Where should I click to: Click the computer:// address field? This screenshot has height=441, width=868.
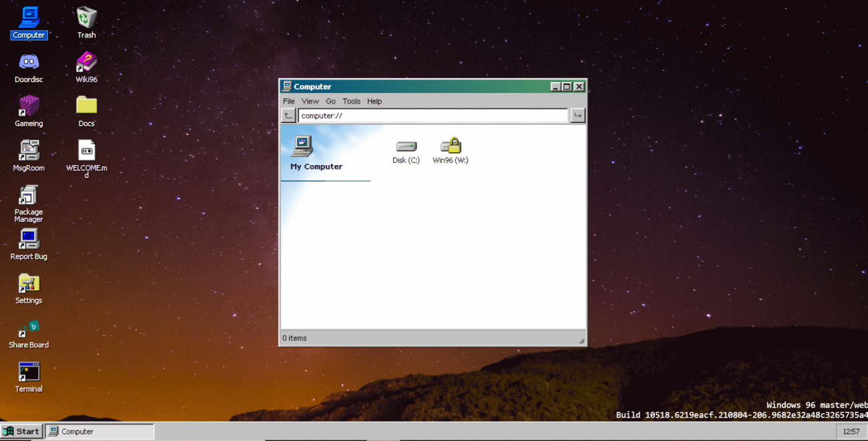433,116
